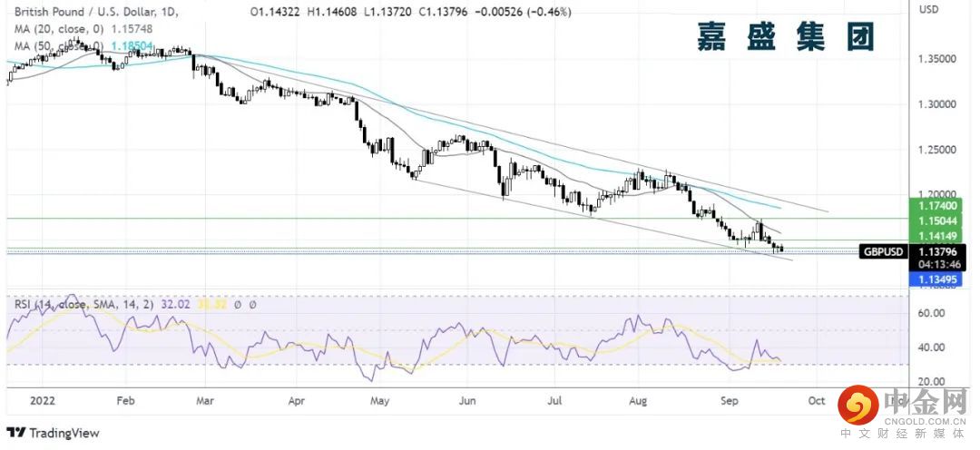The image size is (980, 450).
Task: Click the cyan MA 50 value 1.18504
Action: [132, 45]
